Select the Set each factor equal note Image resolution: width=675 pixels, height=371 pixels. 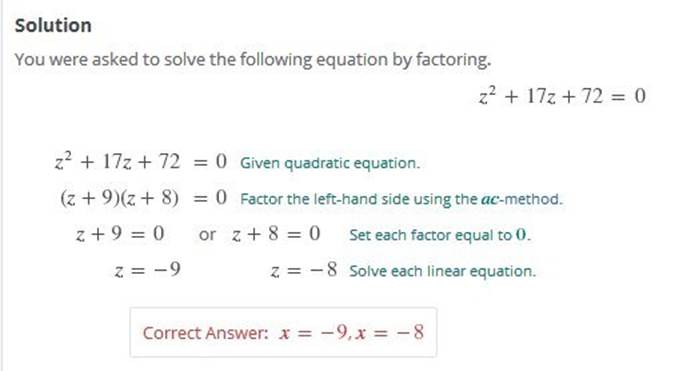tap(440, 235)
